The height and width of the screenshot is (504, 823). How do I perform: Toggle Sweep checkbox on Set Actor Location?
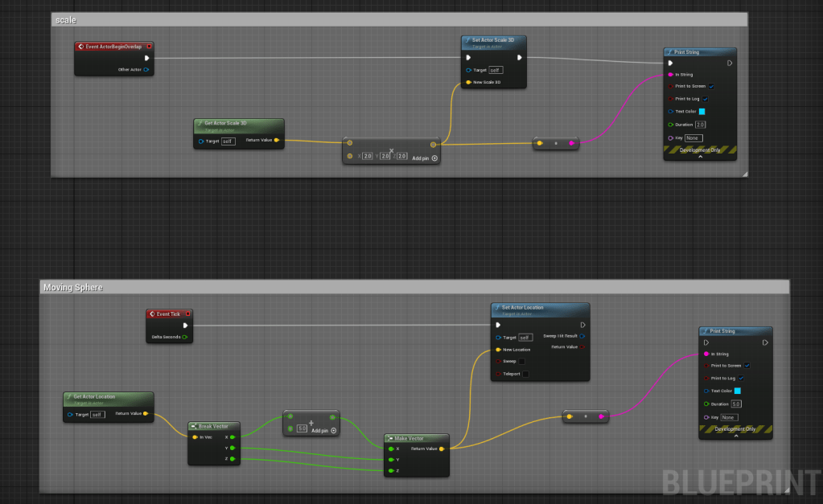[522, 362]
